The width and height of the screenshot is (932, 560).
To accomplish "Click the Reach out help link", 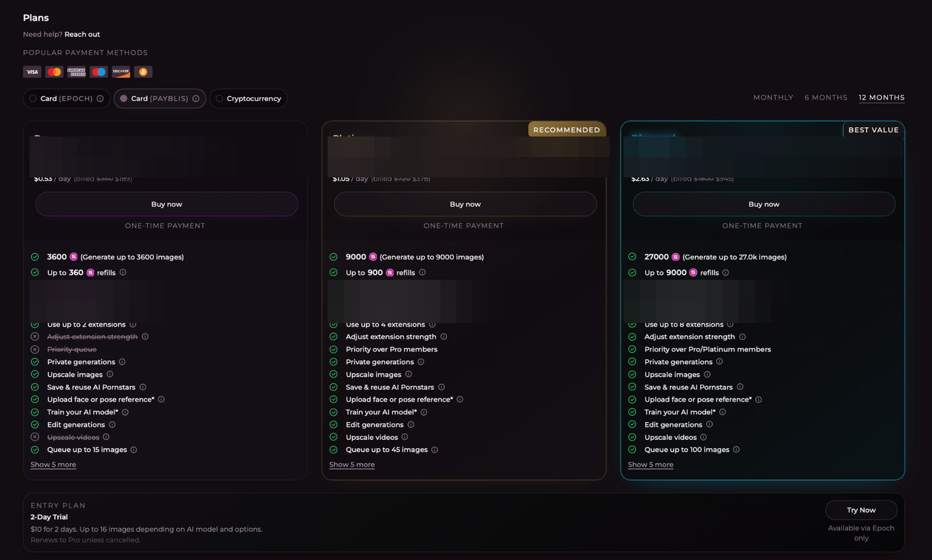I will (82, 34).
